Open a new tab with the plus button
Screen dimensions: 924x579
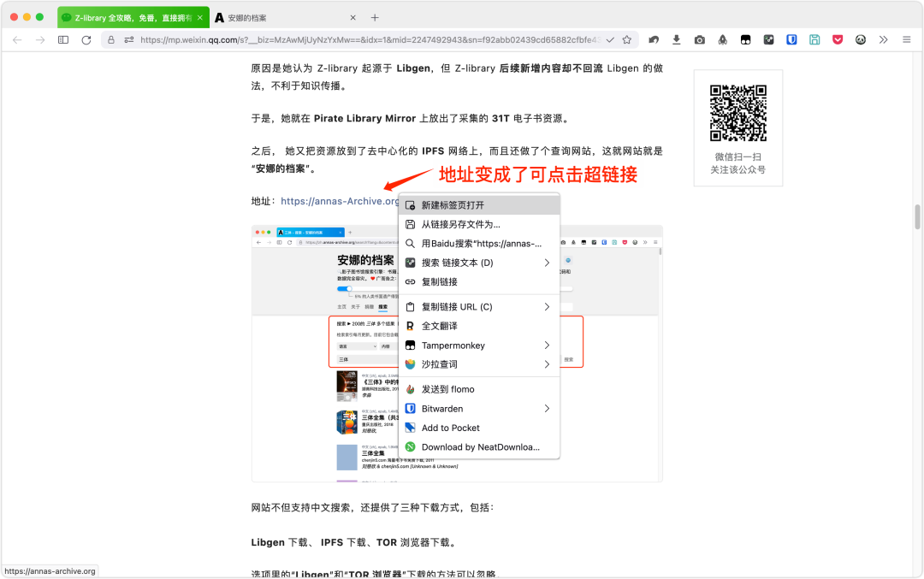pos(375,18)
